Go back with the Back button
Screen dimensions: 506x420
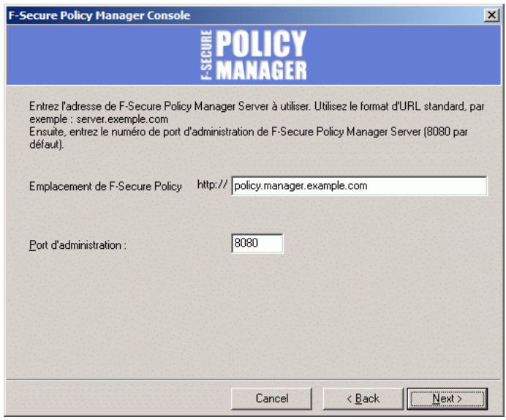(363, 399)
